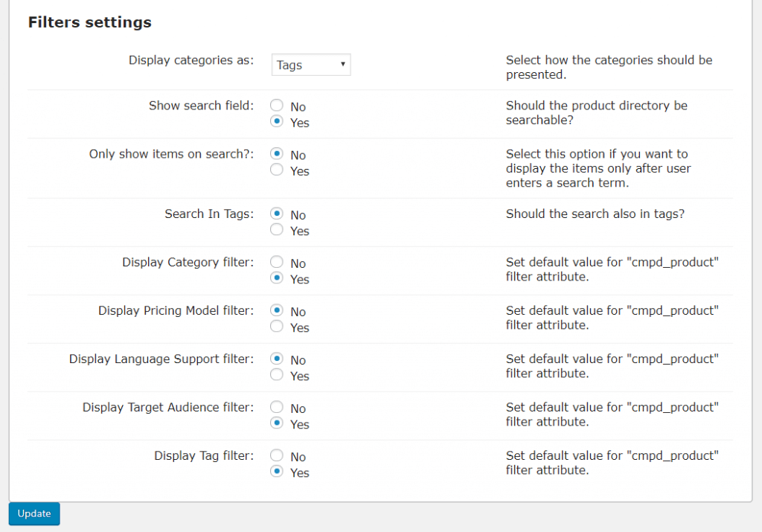762x532 pixels.
Task: Select Yes for Display Target Audience filter
Action: click(277, 424)
